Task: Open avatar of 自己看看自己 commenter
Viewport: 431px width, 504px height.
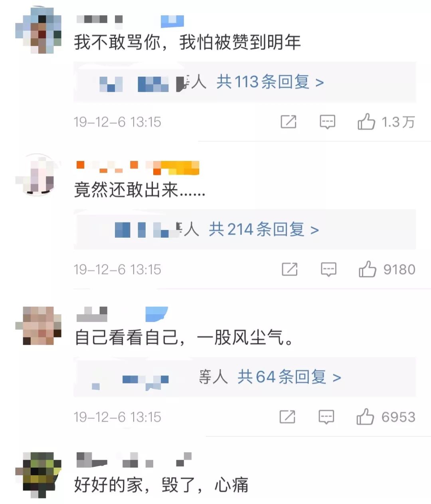Action: tap(38, 325)
